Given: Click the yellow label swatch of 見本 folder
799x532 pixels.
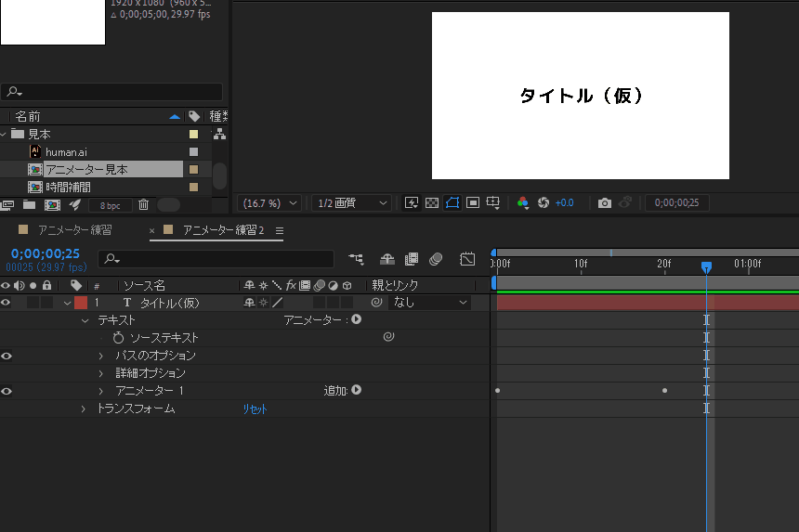Looking at the screenshot, I should click(x=193, y=135).
